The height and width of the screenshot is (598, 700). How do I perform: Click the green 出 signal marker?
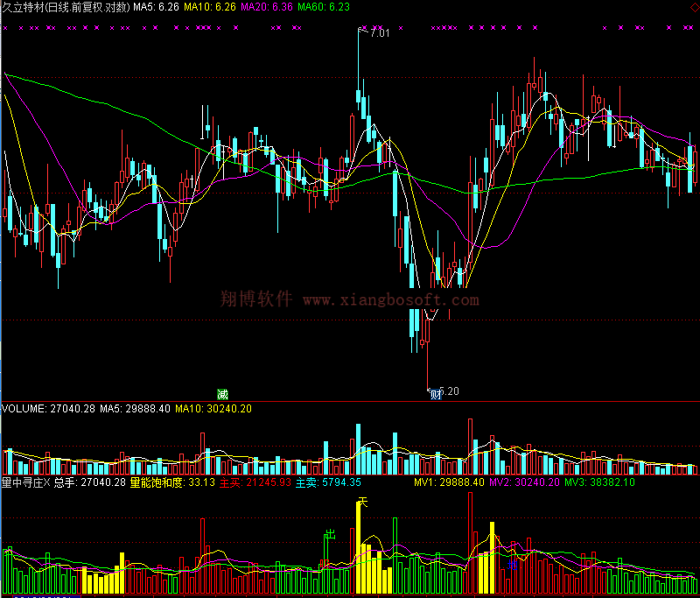click(x=330, y=534)
